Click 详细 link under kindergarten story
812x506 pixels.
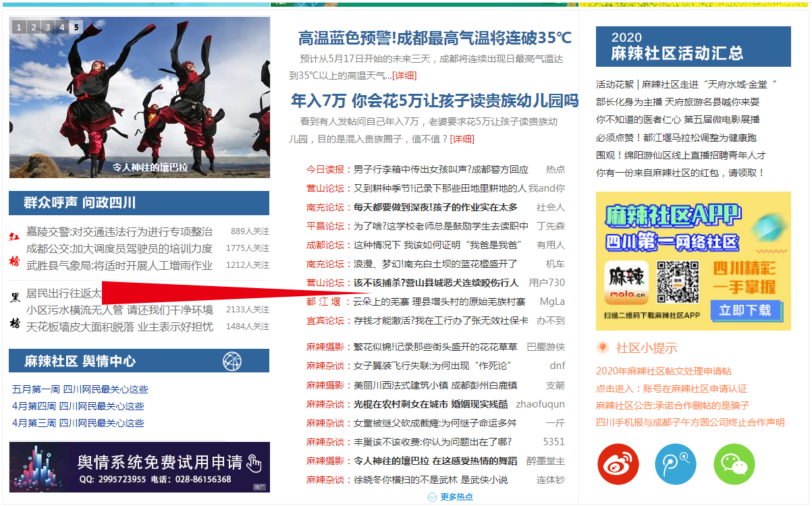click(462, 138)
